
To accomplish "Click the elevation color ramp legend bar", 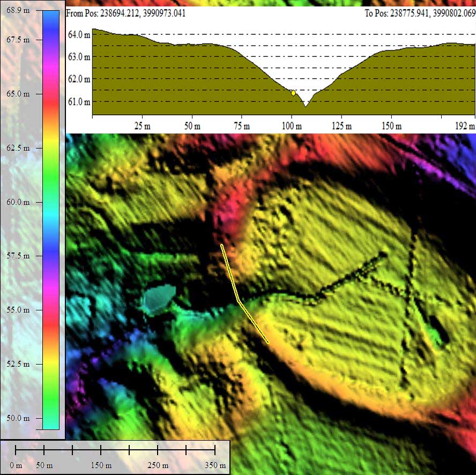I will (51, 220).
